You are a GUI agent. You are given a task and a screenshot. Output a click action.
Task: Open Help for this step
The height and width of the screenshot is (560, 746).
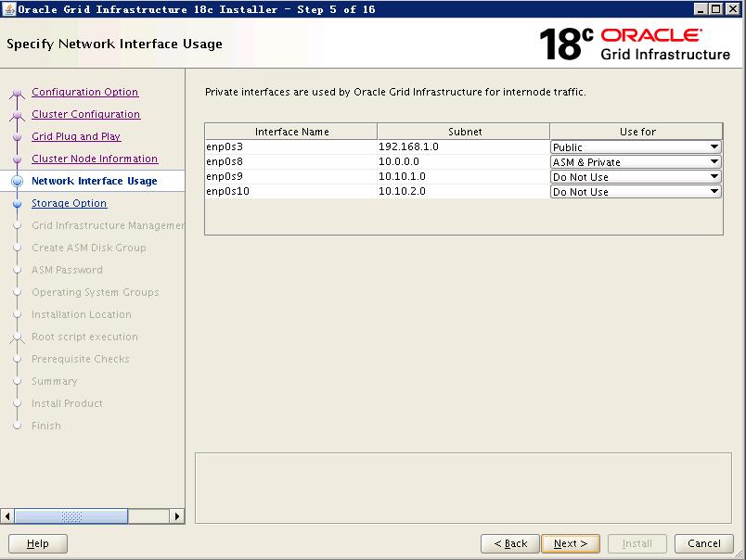click(x=38, y=543)
